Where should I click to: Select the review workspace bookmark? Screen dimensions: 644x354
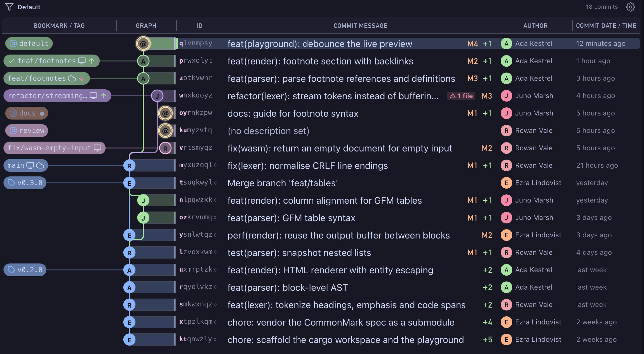point(27,131)
